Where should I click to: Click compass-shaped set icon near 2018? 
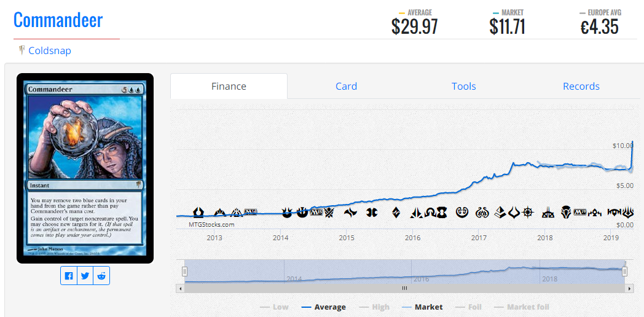pyautogui.click(x=528, y=213)
